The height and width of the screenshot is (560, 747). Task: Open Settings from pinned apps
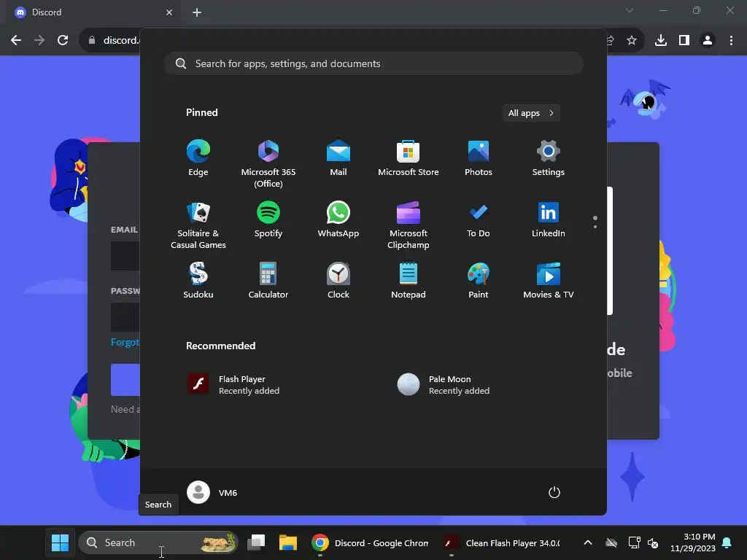click(549, 158)
